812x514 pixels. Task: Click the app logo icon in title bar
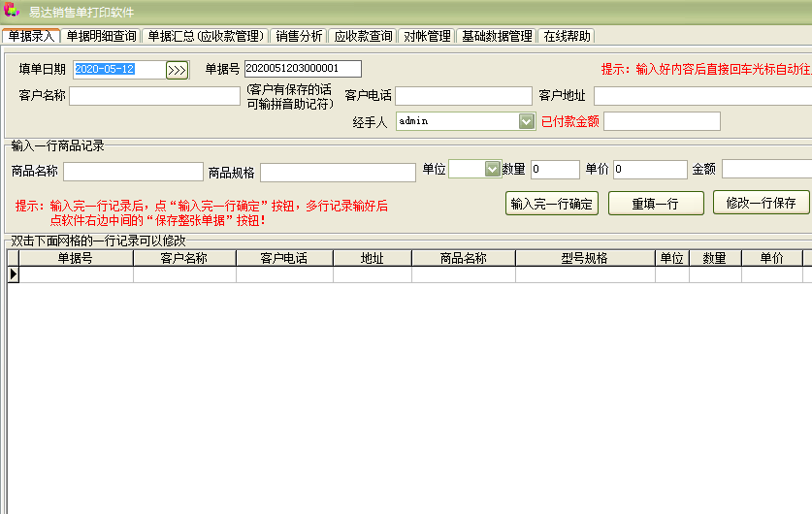pos(12,10)
